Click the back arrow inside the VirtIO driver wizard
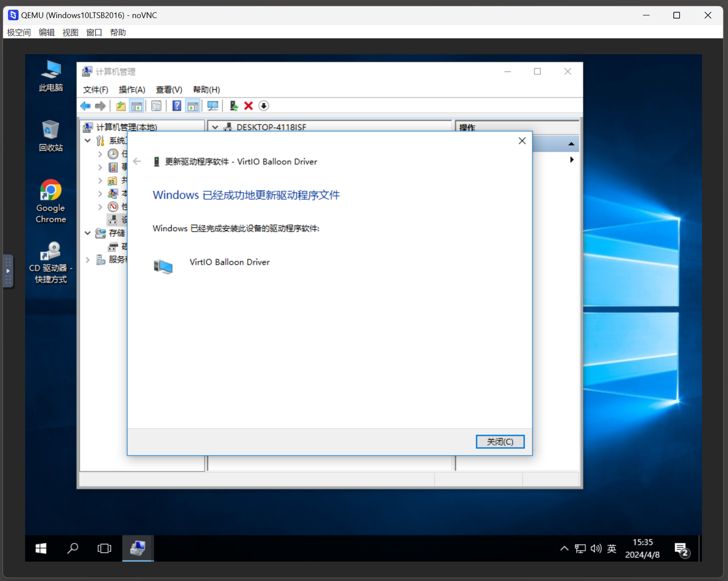This screenshot has height=581, width=728. pyautogui.click(x=137, y=161)
